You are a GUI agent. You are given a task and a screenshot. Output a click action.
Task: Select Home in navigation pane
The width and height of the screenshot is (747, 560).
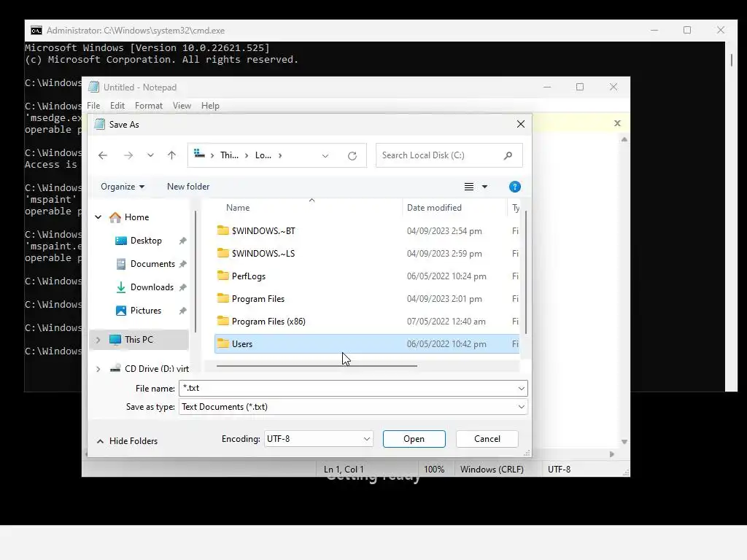tap(136, 217)
